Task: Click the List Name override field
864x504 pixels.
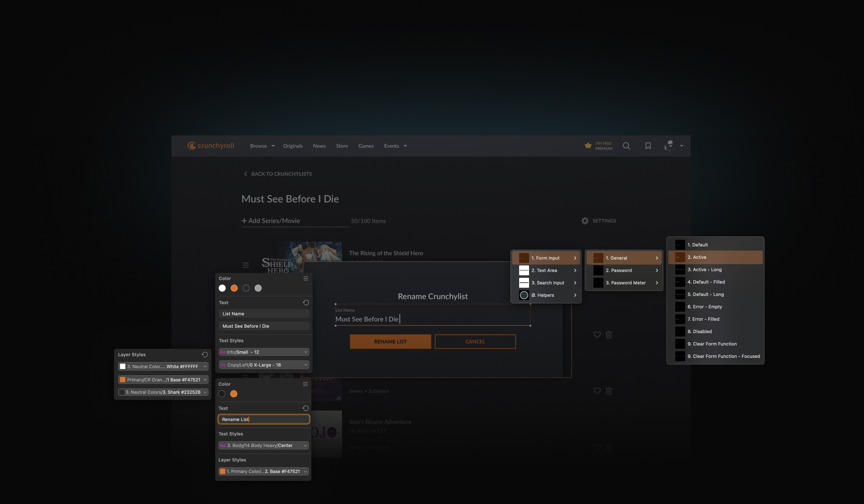Action: pyautogui.click(x=264, y=314)
